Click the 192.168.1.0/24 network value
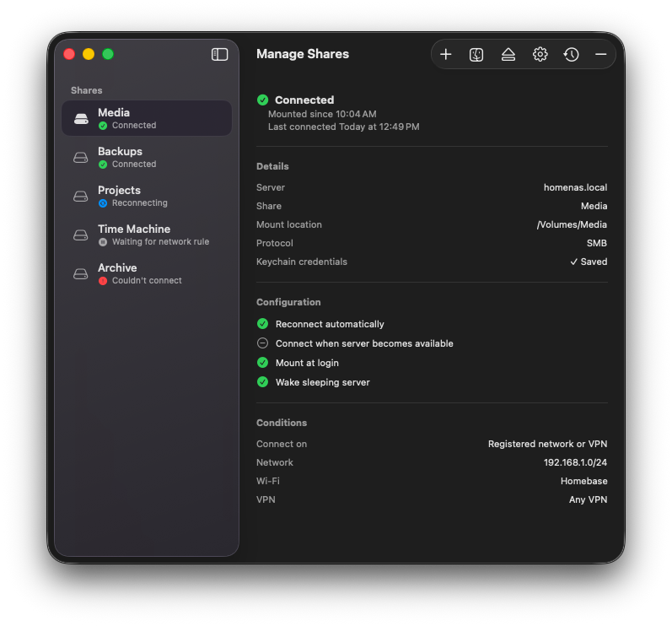This screenshot has width=672, height=626. click(575, 462)
